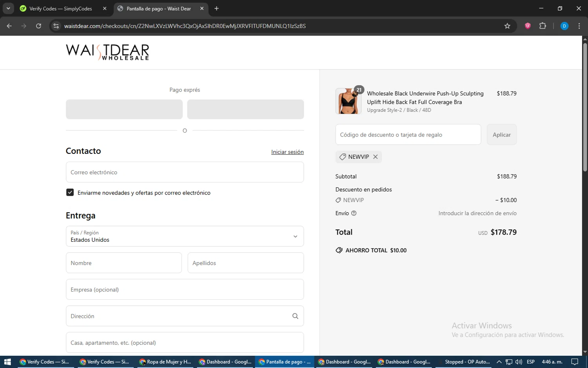The image size is (588, 368).
Task: Close the Verify Codes SimplyCodes tab
Action: 105,8
